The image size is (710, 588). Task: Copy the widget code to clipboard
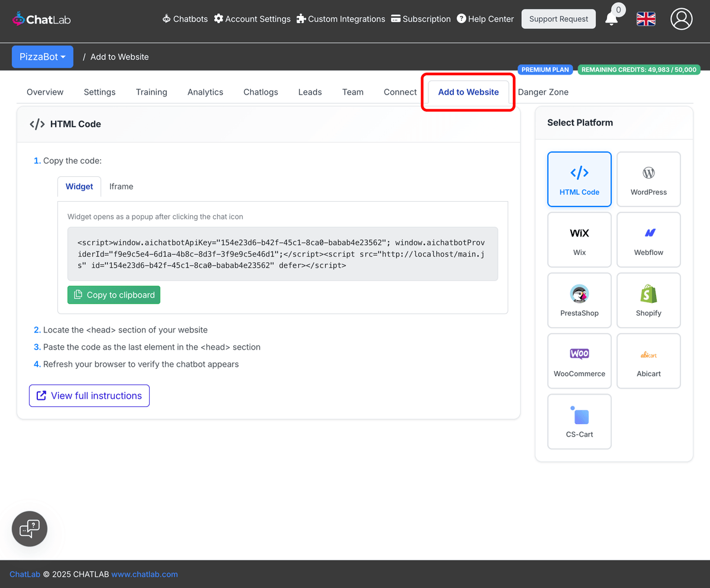tap(114, 295)
